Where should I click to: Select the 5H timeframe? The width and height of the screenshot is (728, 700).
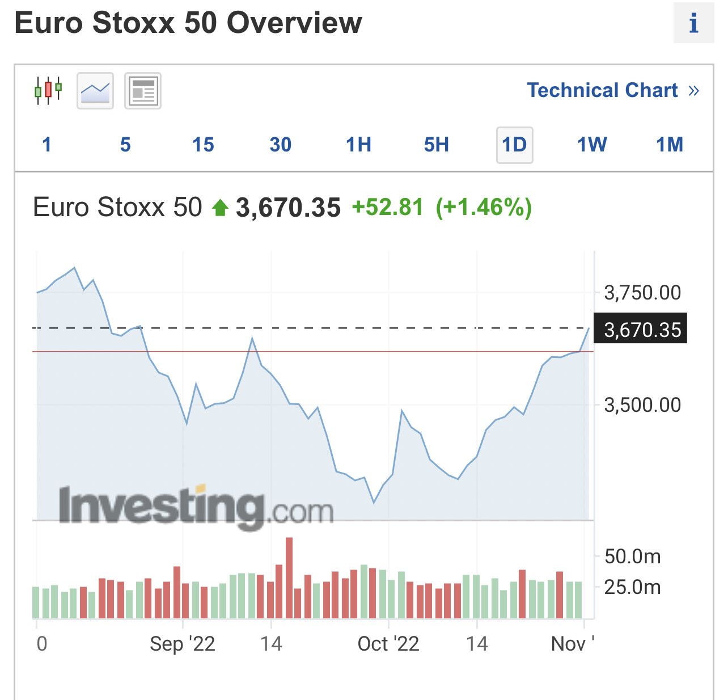[x=437, y=145]
